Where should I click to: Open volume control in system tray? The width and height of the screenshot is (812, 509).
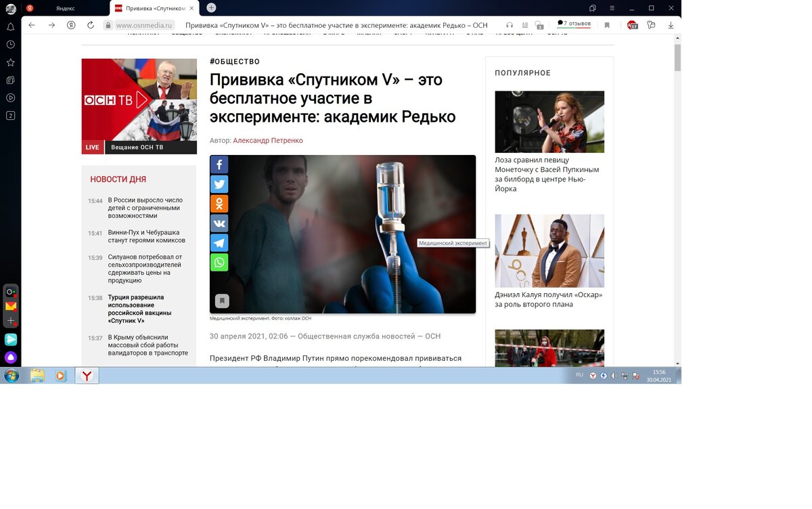[614, 376]
